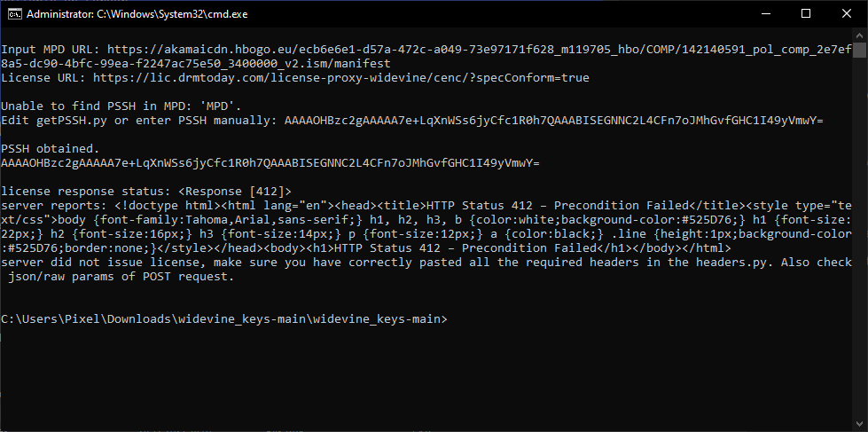Click the vertical scrollbar thumb
Viewport: 868px width, 432px height.
[860, 51]
